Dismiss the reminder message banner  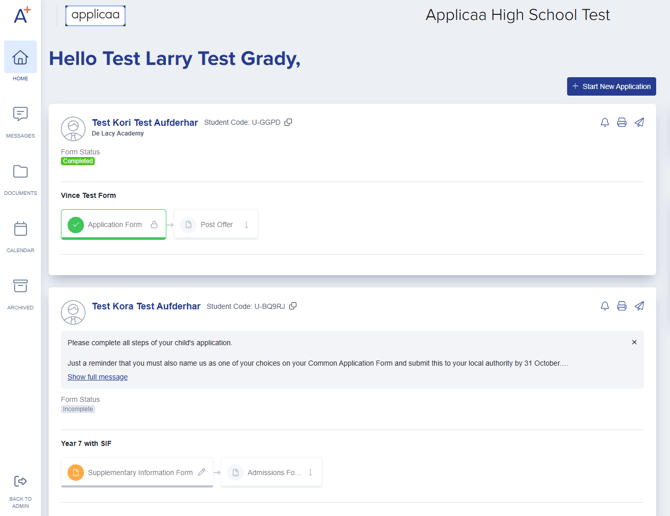coord(634,342)
